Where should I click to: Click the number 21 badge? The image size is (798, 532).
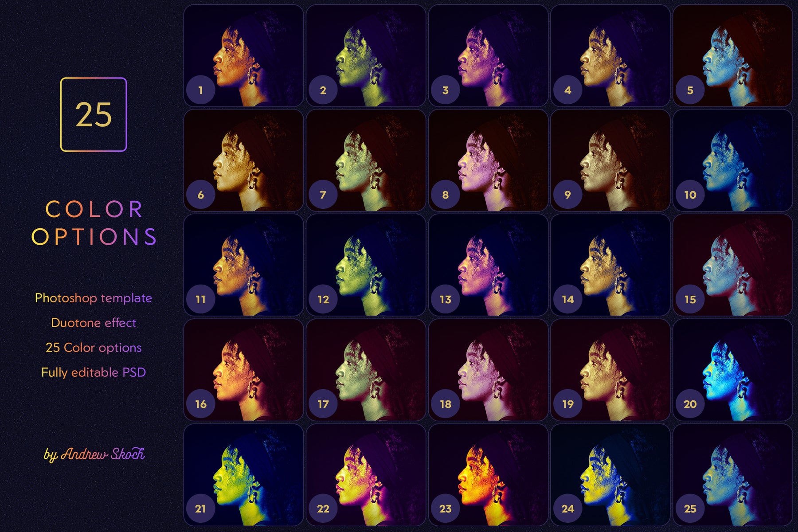pos(200,509)
